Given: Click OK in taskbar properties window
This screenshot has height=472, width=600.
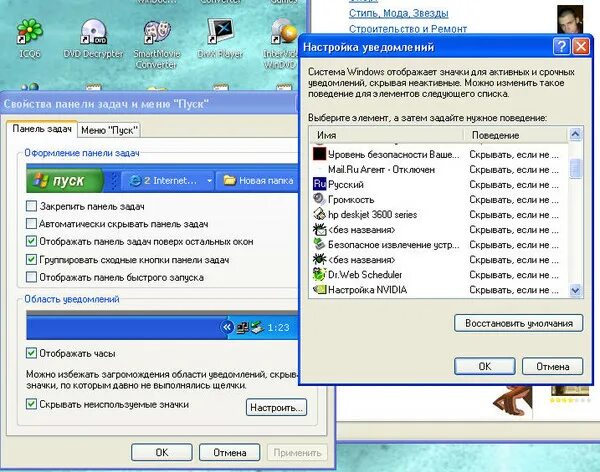Looking at the screenshot, I should tap(161, 452).
